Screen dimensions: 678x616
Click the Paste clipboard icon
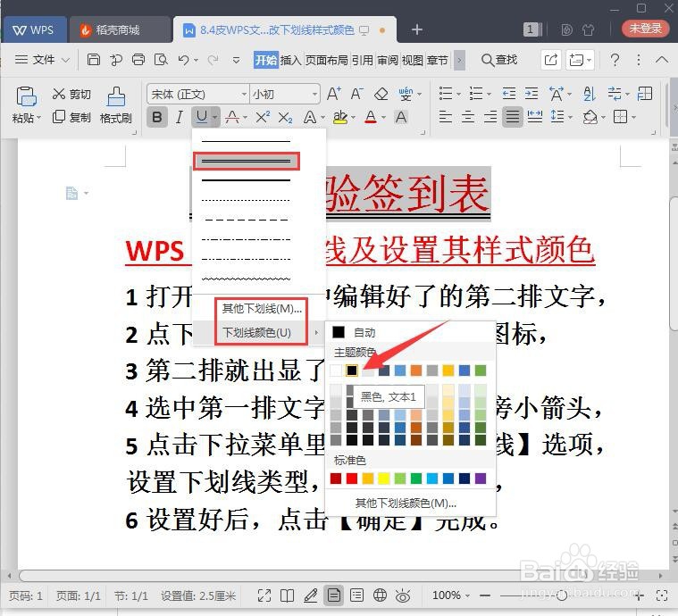(26, 96)
